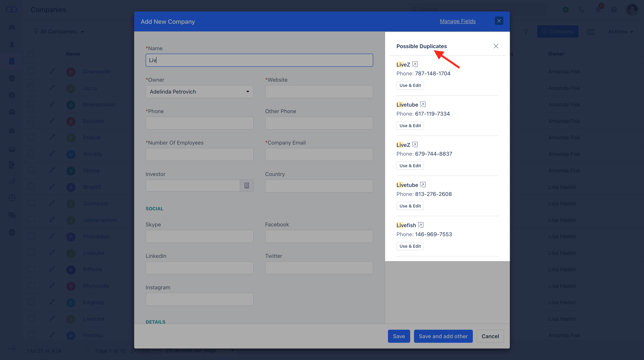The image size is (644, 360).
Task: Click the Country input field
Action: [319, 186]
